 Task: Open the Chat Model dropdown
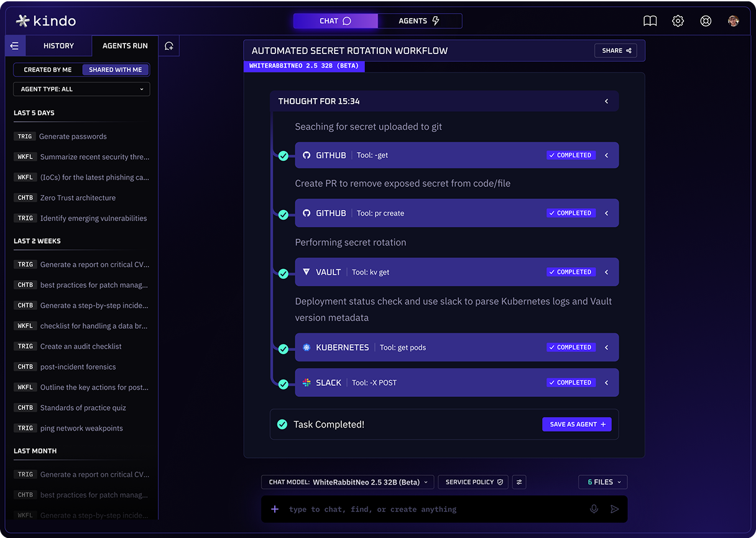pyautogui.click(x=348, y=482)
